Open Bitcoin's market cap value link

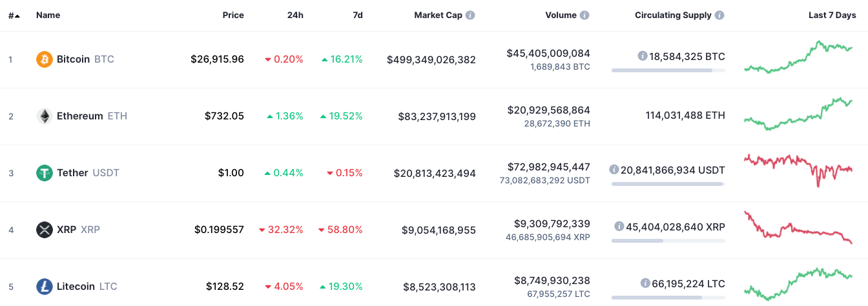coord(431,59)
